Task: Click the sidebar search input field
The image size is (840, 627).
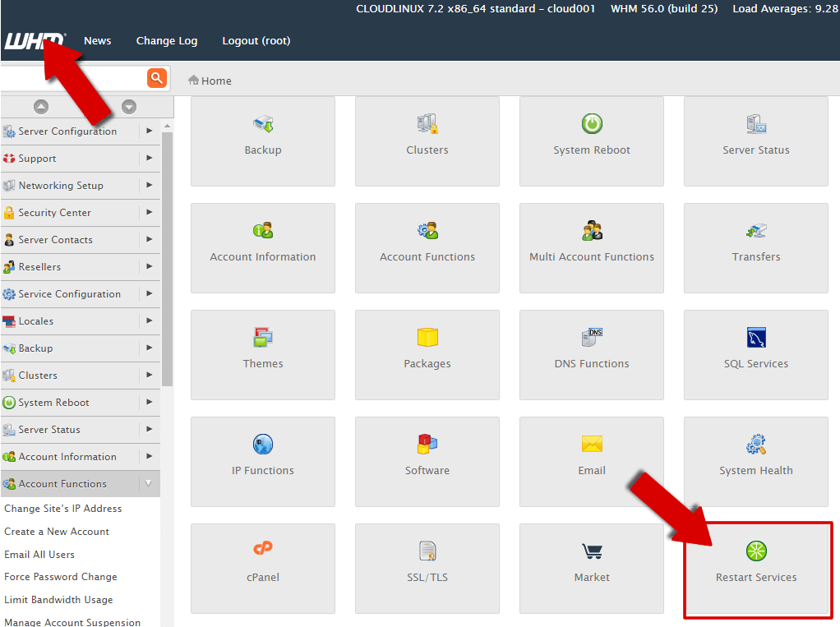Action: click(x=73, y=79)
